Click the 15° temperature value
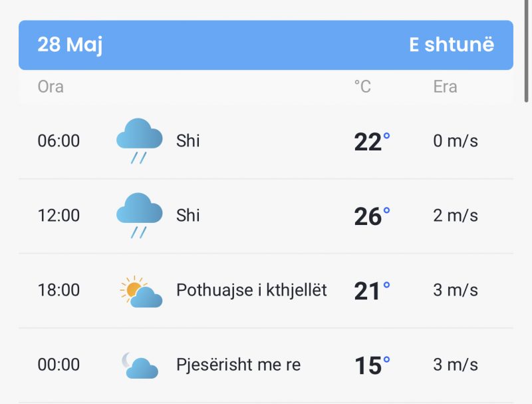The height and width of the screenshot is (404, 532). [372, 365]
